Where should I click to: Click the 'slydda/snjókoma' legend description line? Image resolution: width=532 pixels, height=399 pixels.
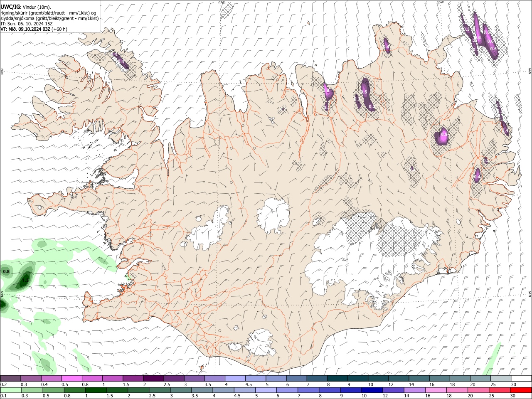[49, 18]
